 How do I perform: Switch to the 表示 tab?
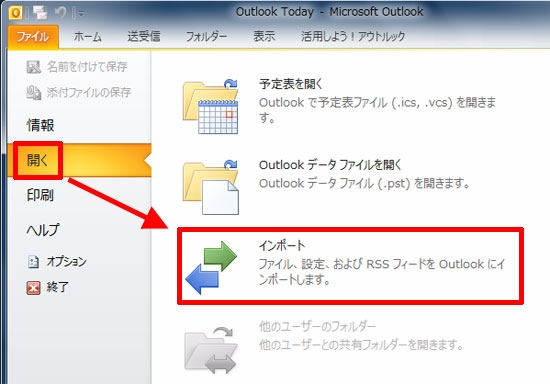click(264, 36)
